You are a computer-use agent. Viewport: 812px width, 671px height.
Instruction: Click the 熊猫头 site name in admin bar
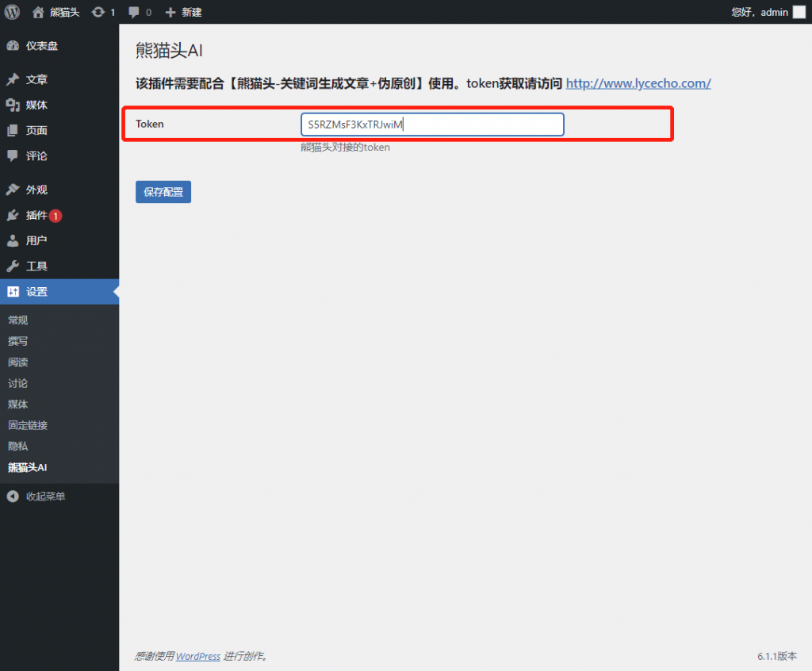(65, 13)
